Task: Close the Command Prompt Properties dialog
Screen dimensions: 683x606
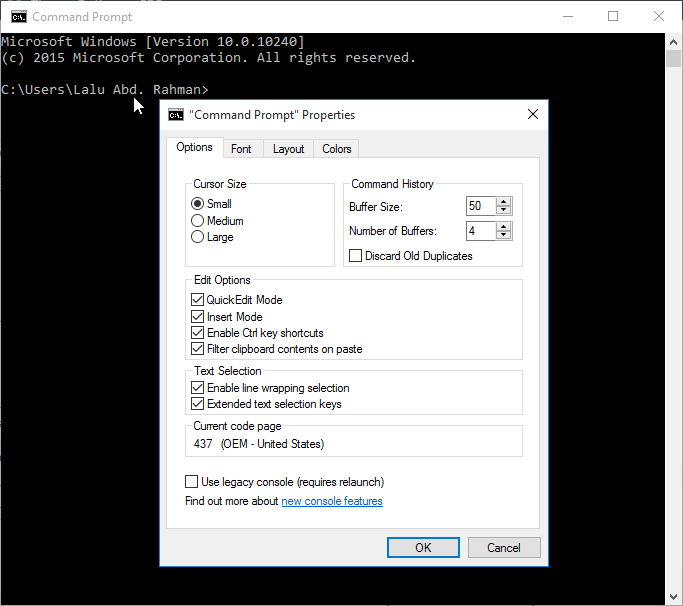Action: 532,114
